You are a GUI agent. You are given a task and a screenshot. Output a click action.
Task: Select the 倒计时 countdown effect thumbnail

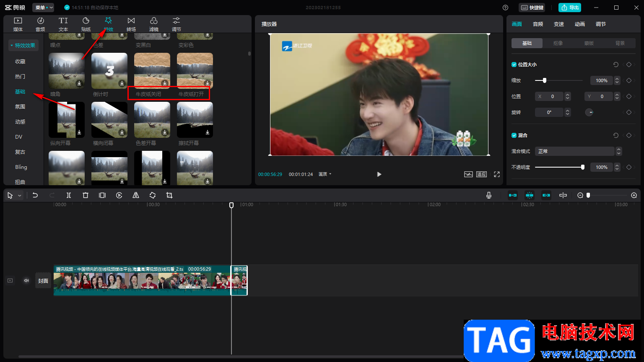coord(109,70)
